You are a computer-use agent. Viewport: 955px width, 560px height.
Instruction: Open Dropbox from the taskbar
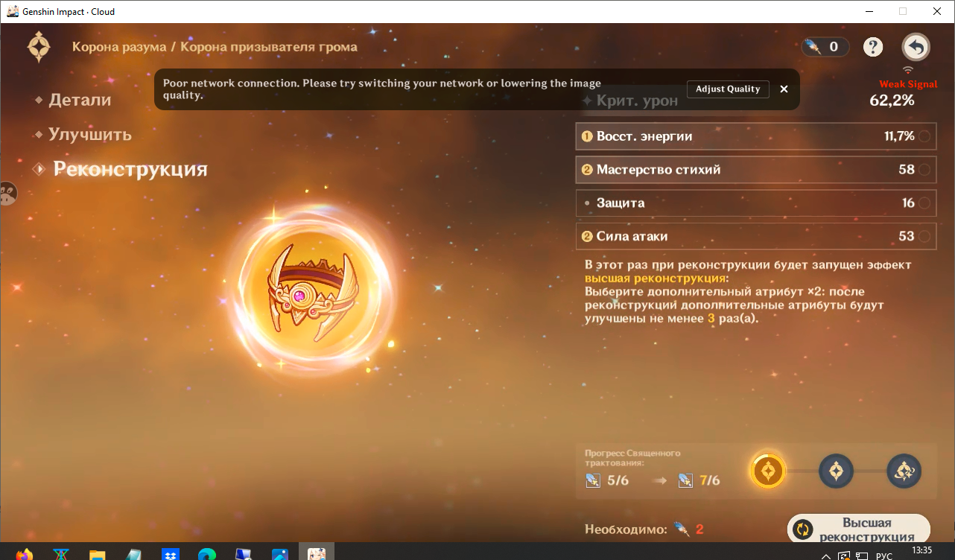pyautogui.click(x=170, y=555)
